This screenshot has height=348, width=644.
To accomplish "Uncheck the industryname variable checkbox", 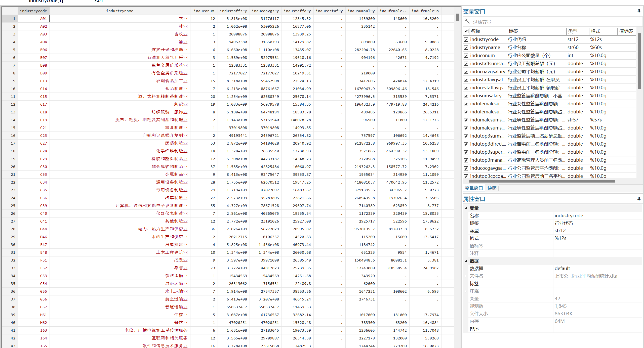I will pyautogui.click(x=466, y=48).
